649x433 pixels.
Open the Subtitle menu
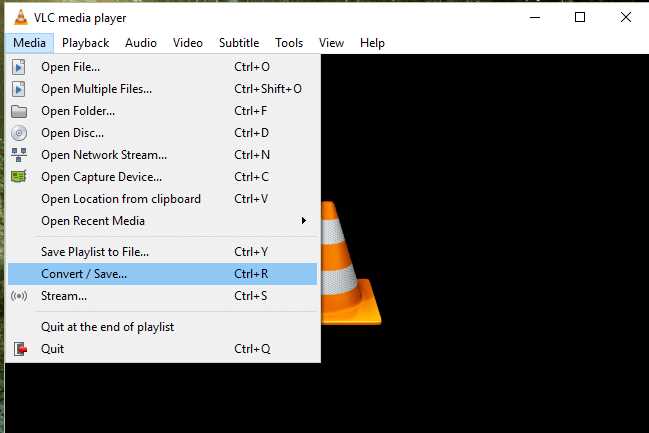(x=239, y=43)
